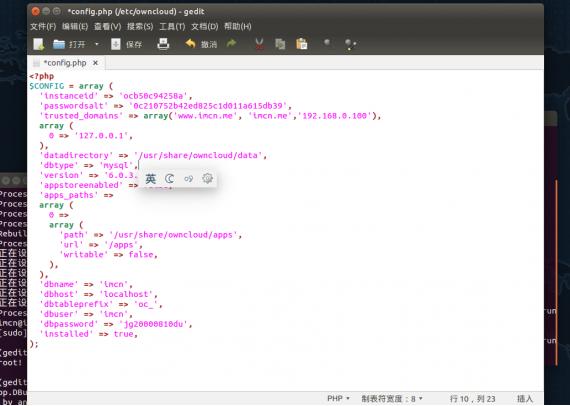This screenshot has height=406, width=570.
Task: Click the <?php opening tag line
Action: tap(41, 76)
